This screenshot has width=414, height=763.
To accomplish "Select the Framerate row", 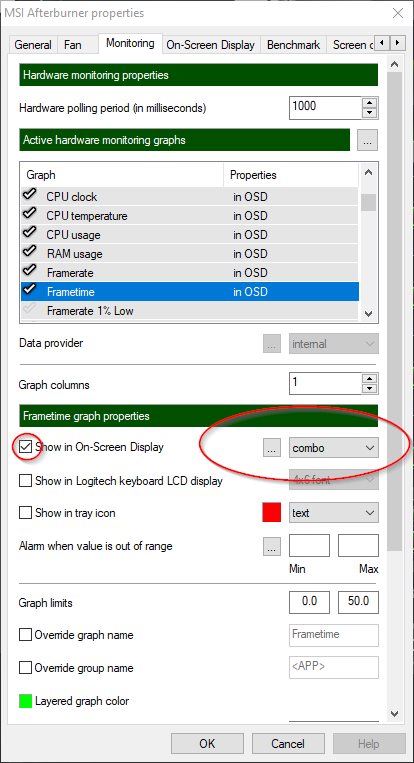I will 190,272.
